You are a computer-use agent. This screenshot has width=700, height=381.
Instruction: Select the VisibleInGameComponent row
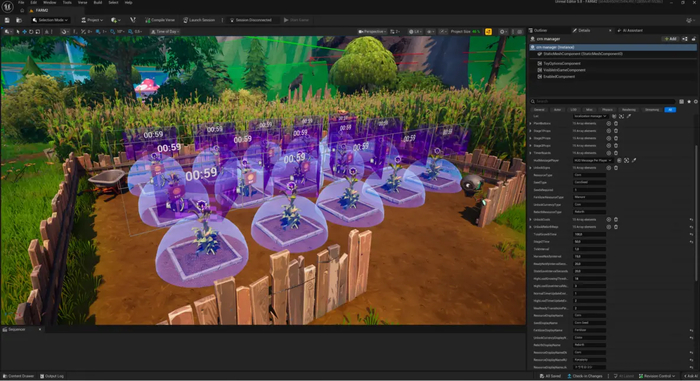(x=612, y=70)
